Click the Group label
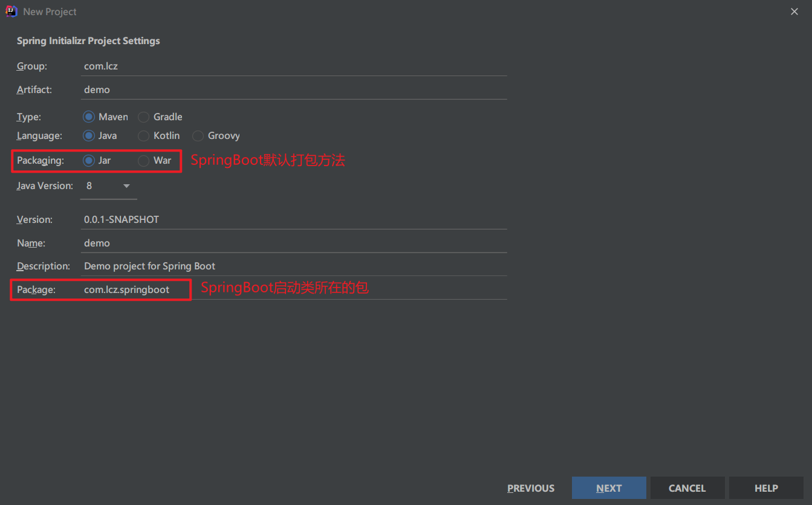The image size is (812, 505). [32, 66]
